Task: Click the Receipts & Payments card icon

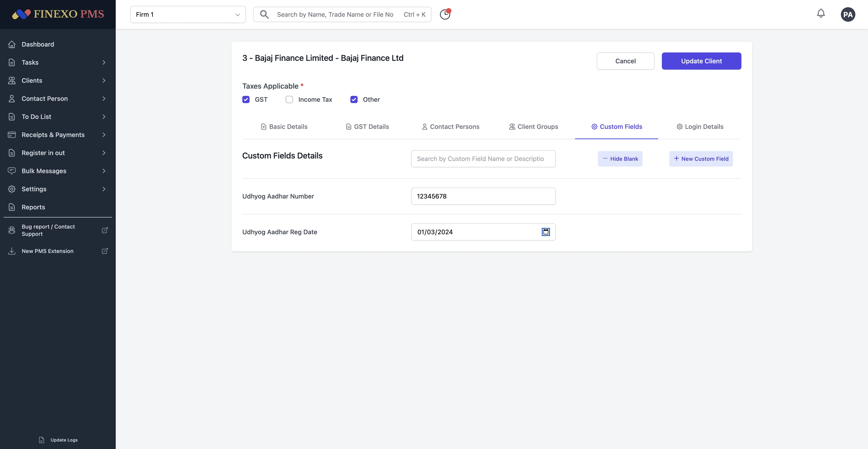Action: click(x=12, y=135)
